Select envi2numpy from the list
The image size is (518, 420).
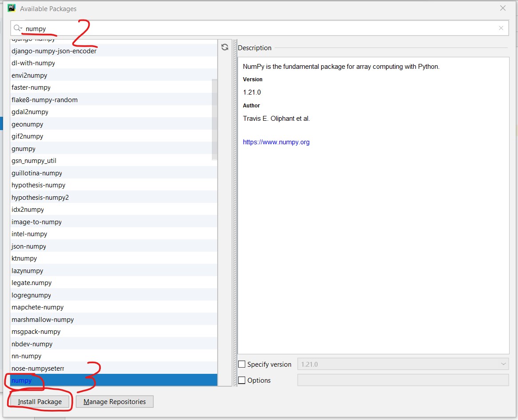point(114,75)
